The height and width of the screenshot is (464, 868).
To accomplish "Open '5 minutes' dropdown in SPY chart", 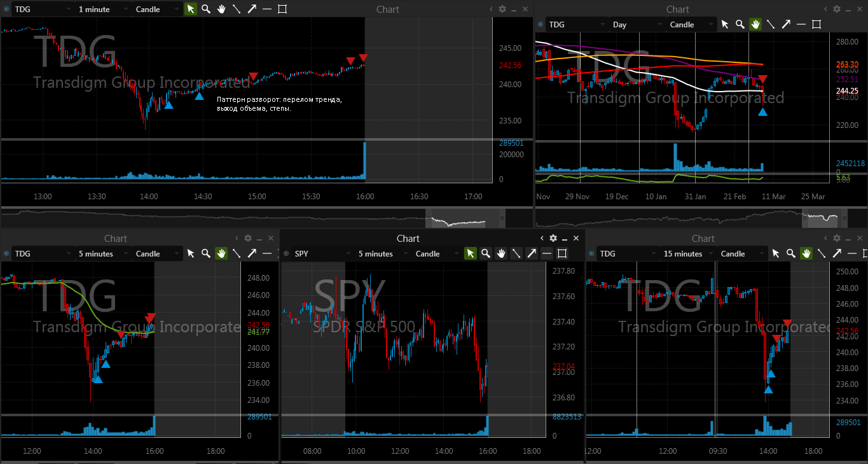I will point(384,253).
